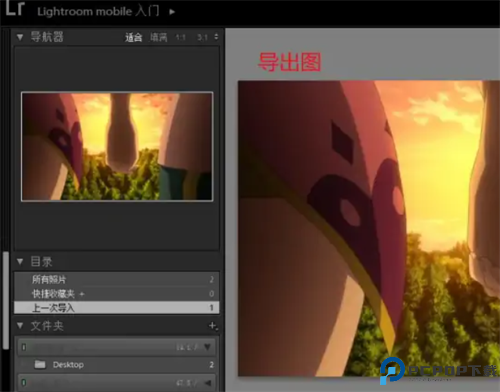This screenshot has width=500, height=392.
Task: Click the play arrow beside Lightroom mobile 入门
Action: (172, 12)
